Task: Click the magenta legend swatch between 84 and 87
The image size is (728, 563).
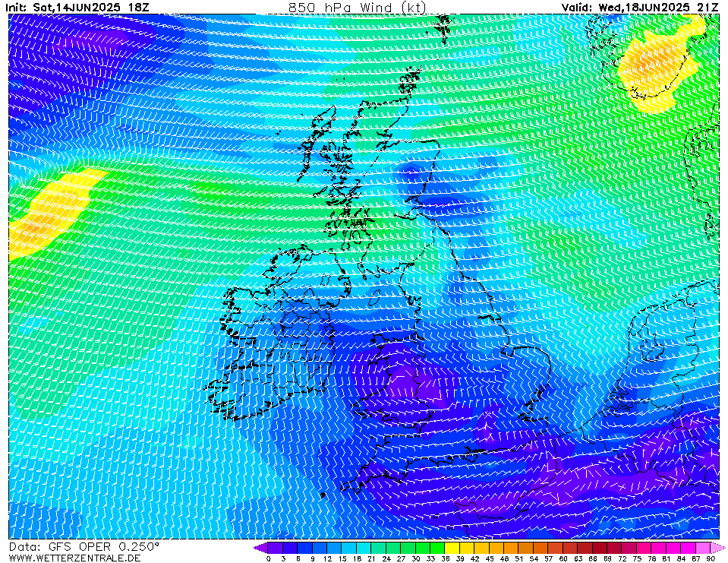Action: point(688,548)
